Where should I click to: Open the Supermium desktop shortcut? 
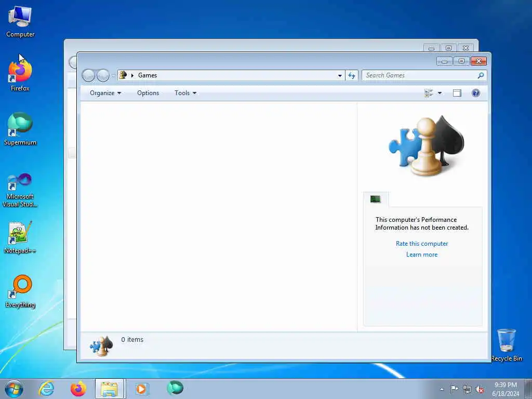point(20,129)
